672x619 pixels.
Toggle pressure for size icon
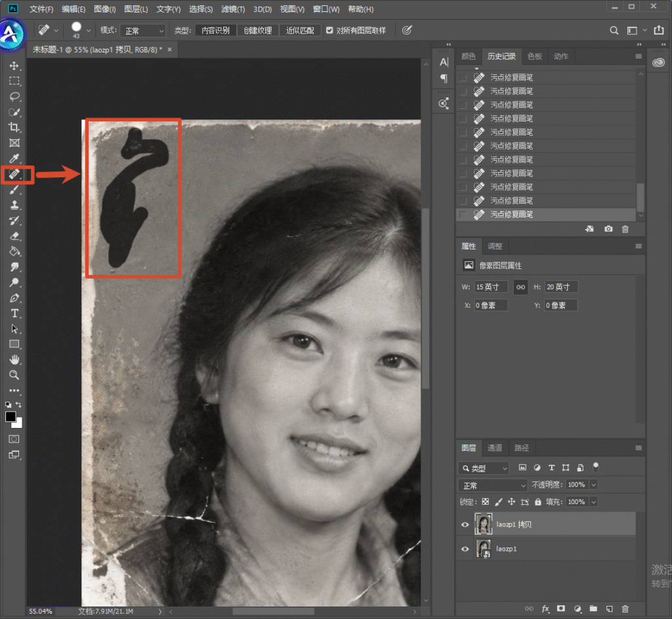point(407,30)
